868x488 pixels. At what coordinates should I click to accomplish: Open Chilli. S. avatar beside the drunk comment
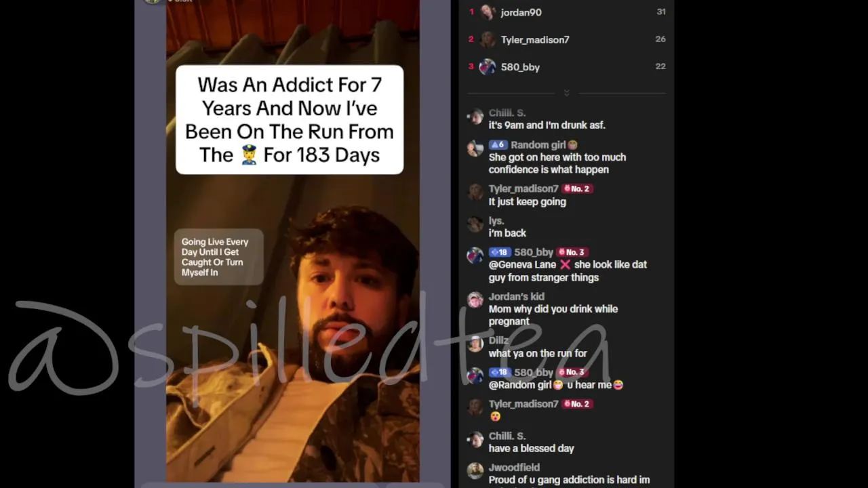(475, 117)
